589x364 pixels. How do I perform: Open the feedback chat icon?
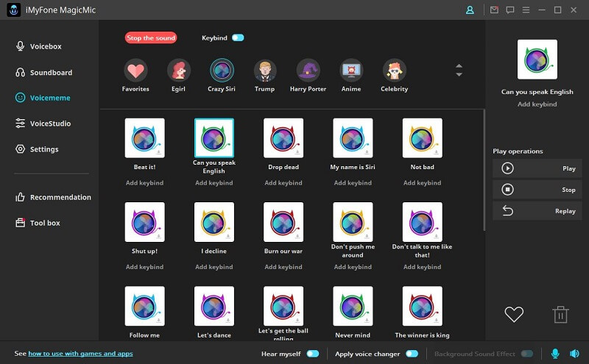click(510, 10)
